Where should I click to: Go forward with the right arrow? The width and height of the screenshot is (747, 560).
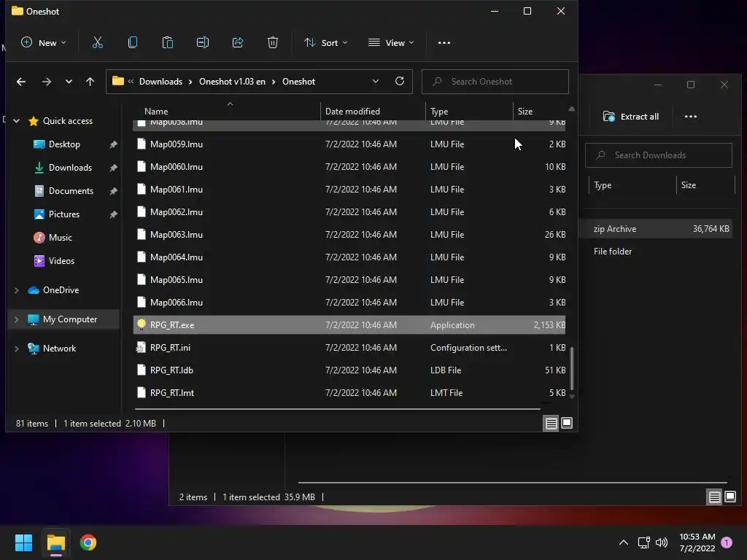(46, 82)
